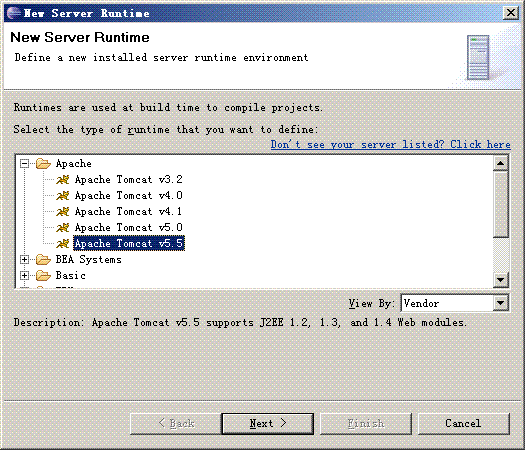
Task: Click the 'View By:' label
Action: click(x=372, y=303)
